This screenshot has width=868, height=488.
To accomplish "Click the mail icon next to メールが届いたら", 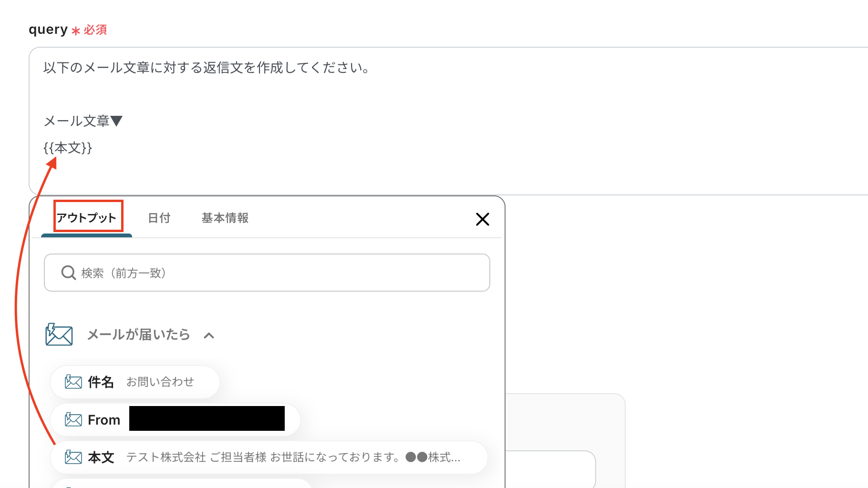I will pyautogui.click(x=58, y=335).
